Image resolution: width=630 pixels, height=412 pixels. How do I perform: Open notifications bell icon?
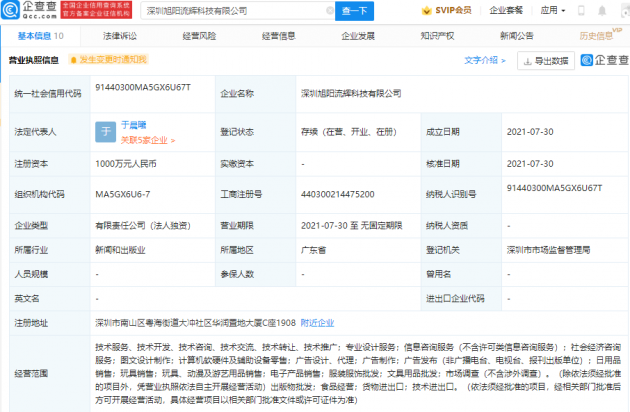click(602, 11)
